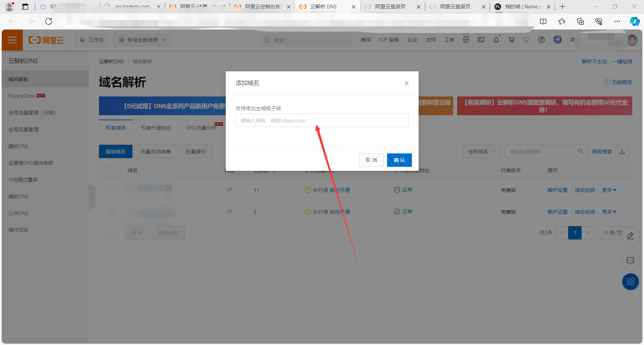Click page number 1 in pagination
Screen dimensions: 644x345
pos(575,233)
